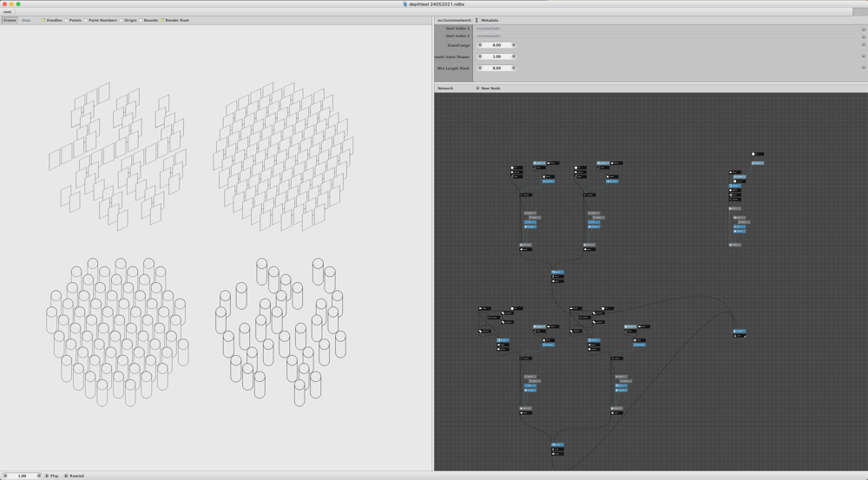Screen dimensions: 868x480
Task: Click the Network pane label
Action: [445, 88]
